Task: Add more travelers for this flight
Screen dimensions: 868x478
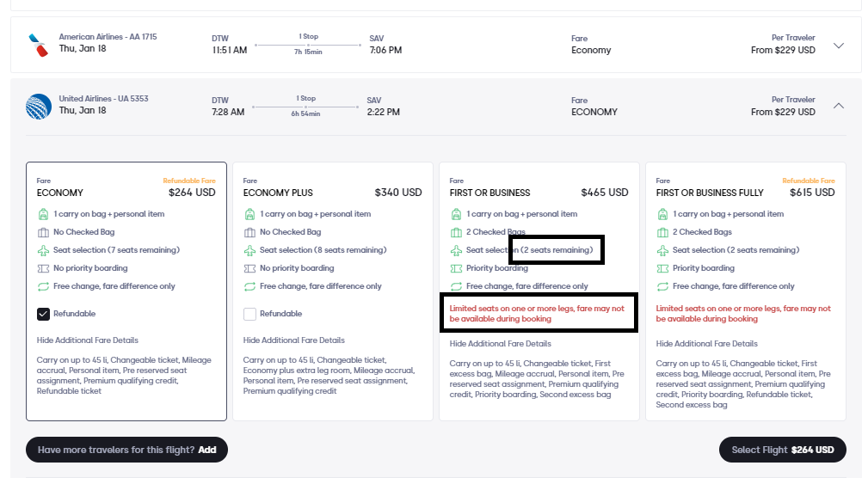Action: (126, 450)
